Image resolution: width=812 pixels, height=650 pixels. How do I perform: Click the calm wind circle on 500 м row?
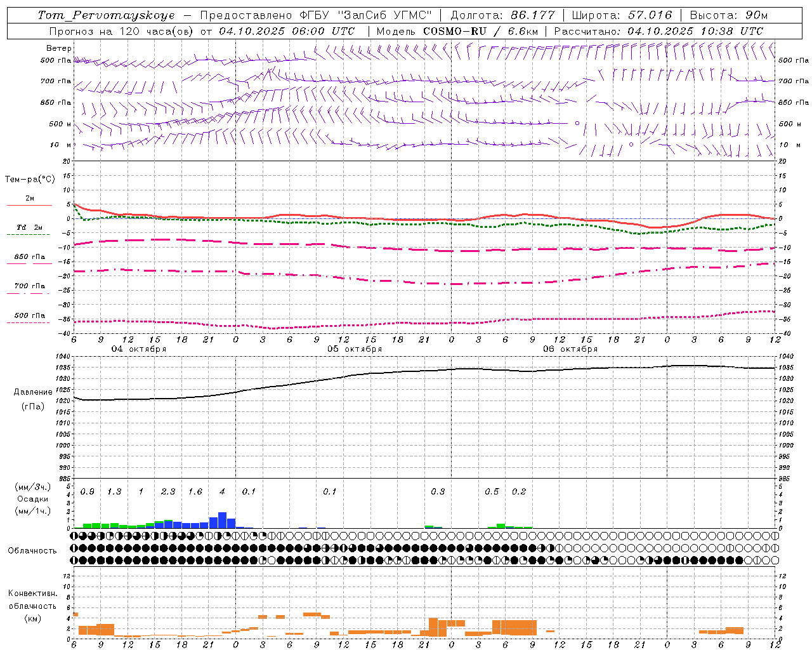[x=577, y=123]
